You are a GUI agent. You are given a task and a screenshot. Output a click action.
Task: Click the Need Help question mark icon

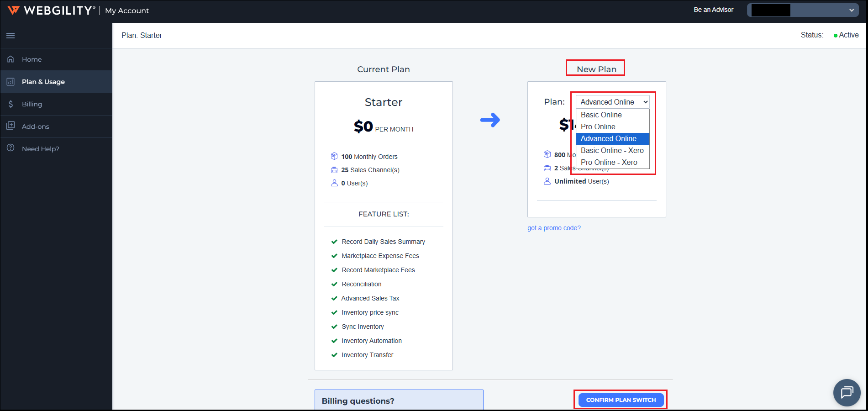tap(11, 148)
